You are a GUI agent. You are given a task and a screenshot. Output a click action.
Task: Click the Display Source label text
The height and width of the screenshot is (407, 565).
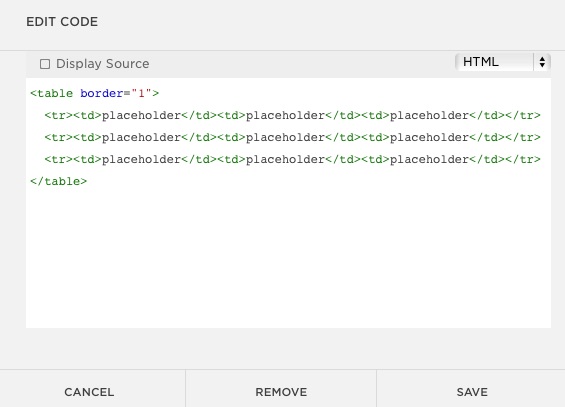coord(103,64)
